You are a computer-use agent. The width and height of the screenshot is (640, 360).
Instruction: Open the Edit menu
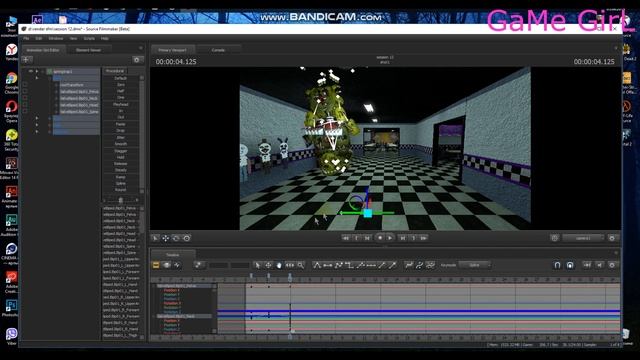tap(39, 38)
